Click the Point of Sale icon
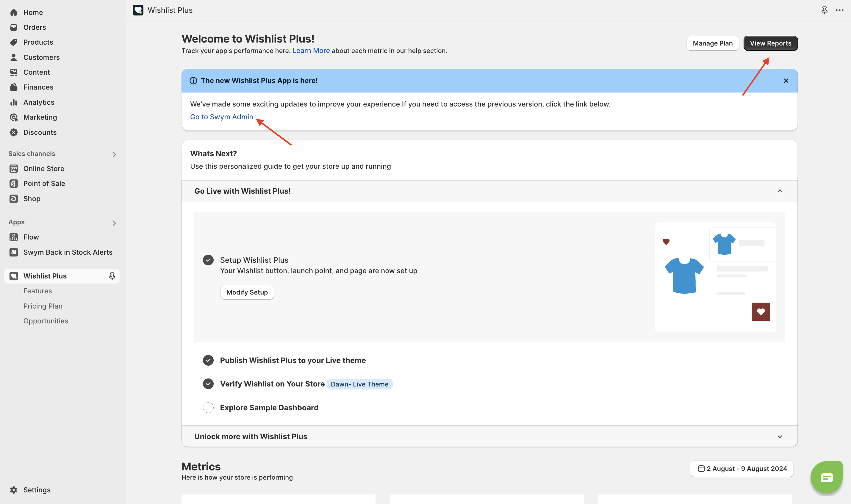Viewport: 851px width, 504px height. (14, 183)
